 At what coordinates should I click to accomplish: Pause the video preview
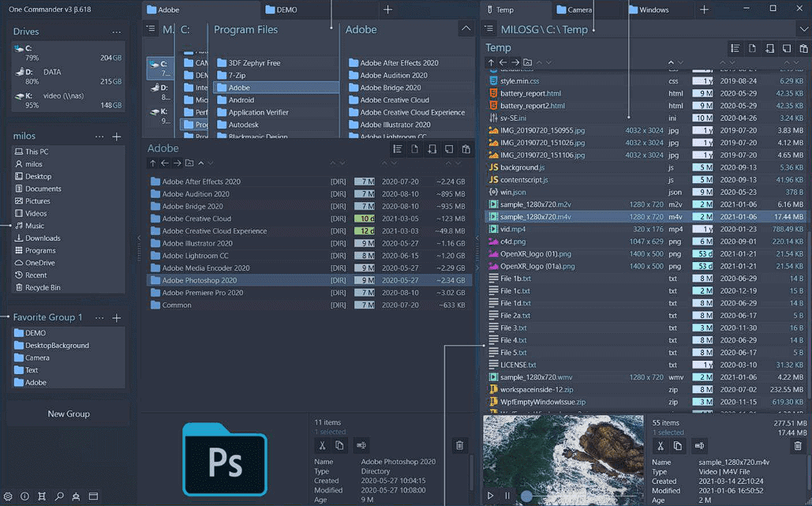coord(507,496)
